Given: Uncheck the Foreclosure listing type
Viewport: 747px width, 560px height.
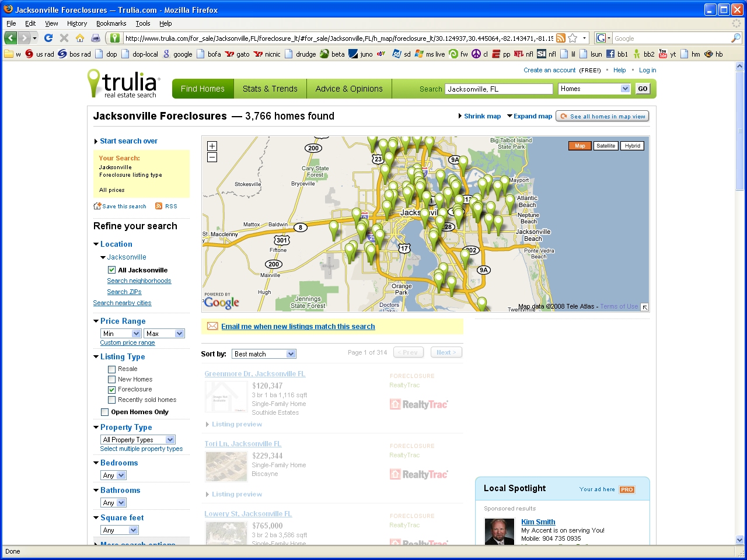Looking at the screenshot, I should click(111, 390).
